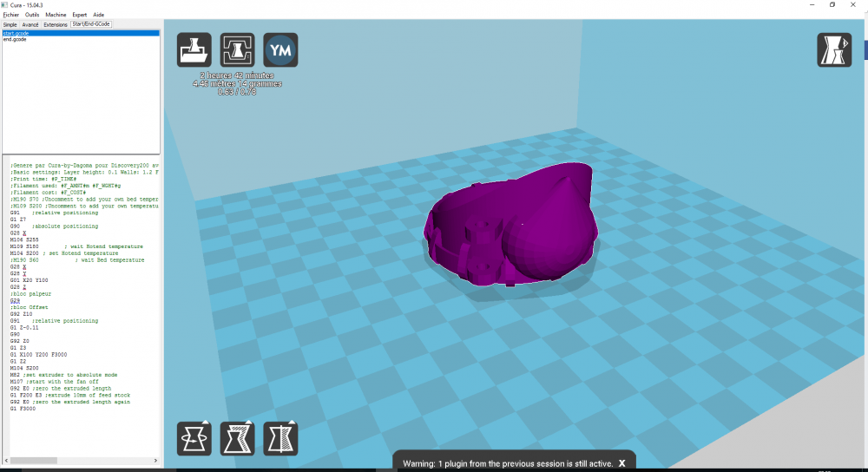This screenshot has width=868, height=472.
Task: Dismiss the plugin warning with X
Action: pos(621,463)
